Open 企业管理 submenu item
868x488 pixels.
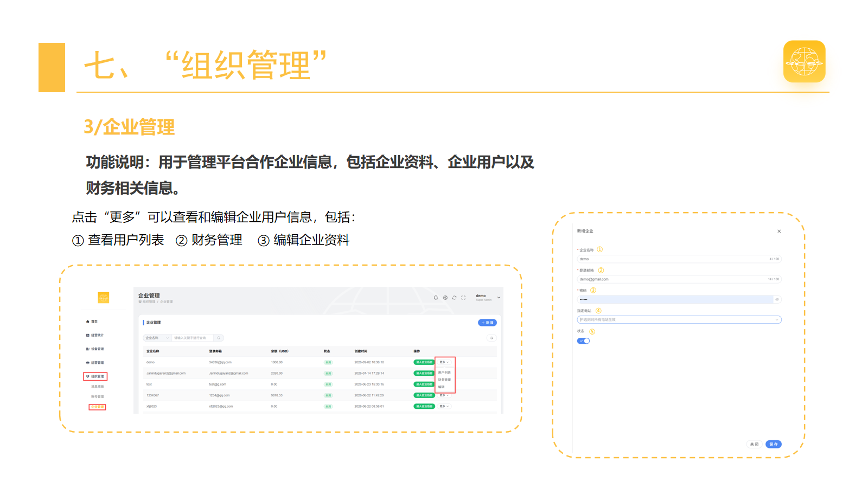[x=98, y=407]
